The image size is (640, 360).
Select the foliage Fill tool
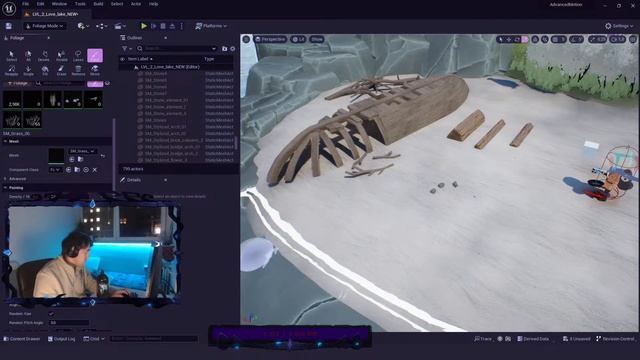[45, 71]
